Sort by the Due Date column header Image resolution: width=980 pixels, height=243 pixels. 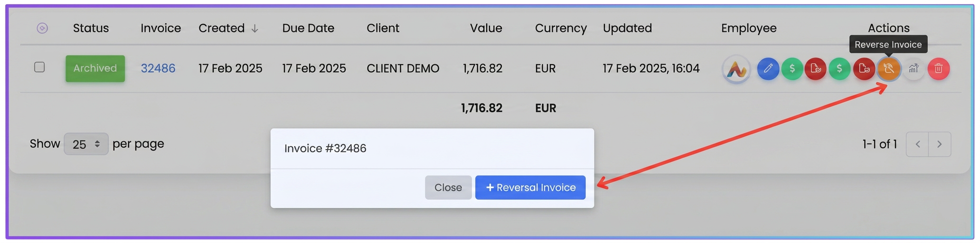pos(308,28)
